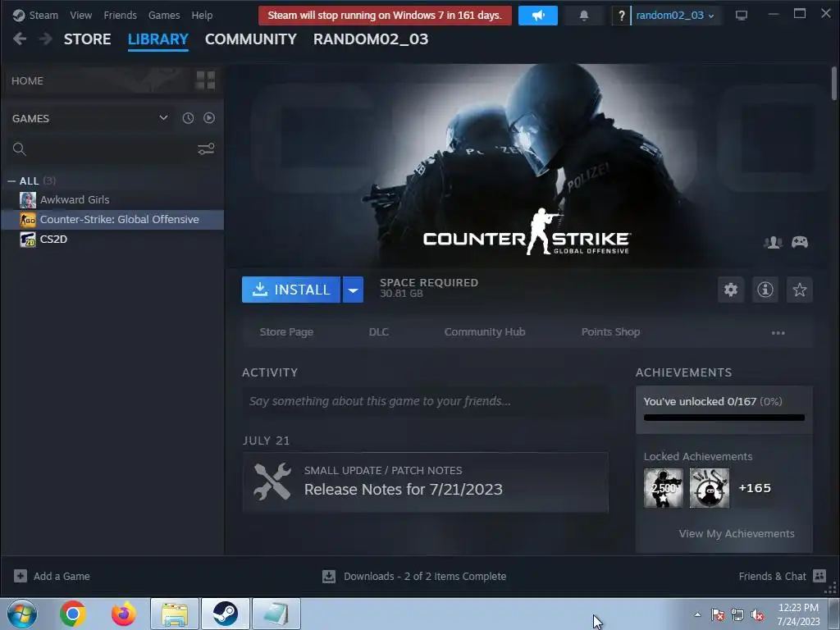
Task: Select CS2D in the library list
Action: pos(112,240)
